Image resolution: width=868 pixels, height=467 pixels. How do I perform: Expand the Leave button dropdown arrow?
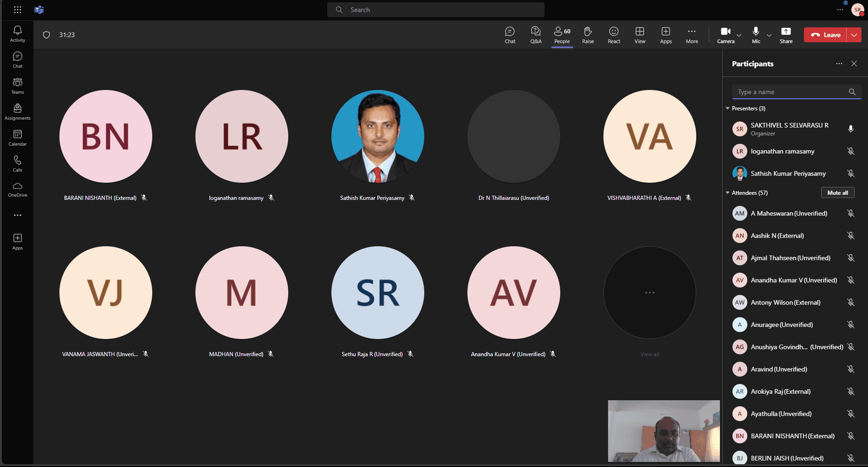pos(854,35)
